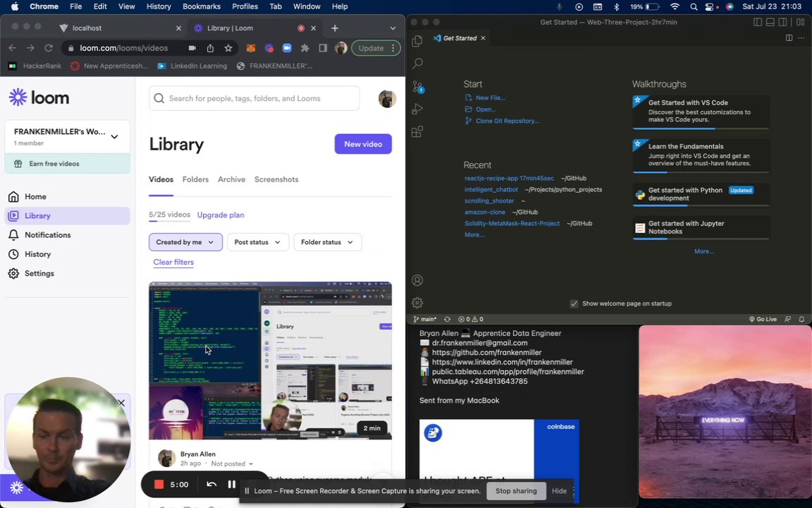Open VS Code Explorer icon
812x508 pixels.
[417, 41]
